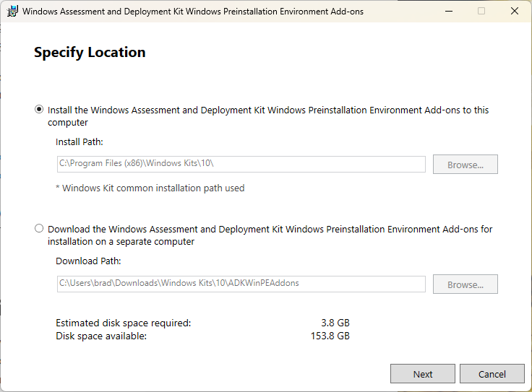This screenshot has width=532, height=392.
Task: Click the 'Install Path:' label
Action: [x=80, y=142]
